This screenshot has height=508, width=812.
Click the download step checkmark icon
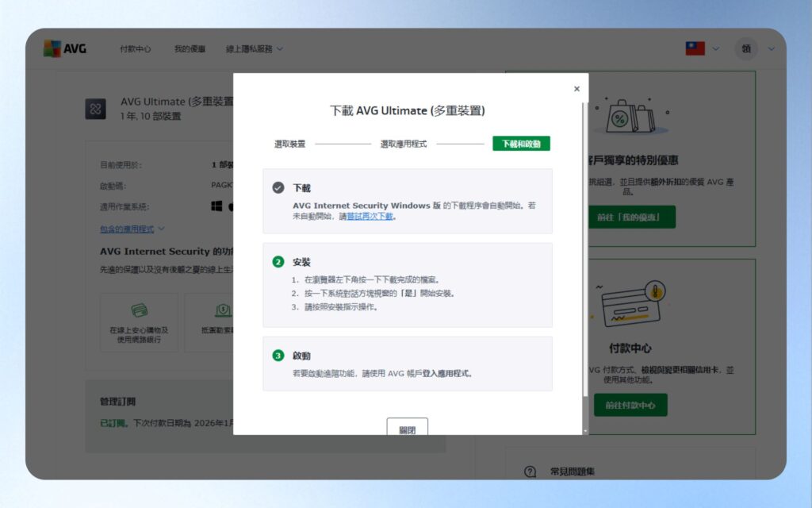tap(278, 187)
